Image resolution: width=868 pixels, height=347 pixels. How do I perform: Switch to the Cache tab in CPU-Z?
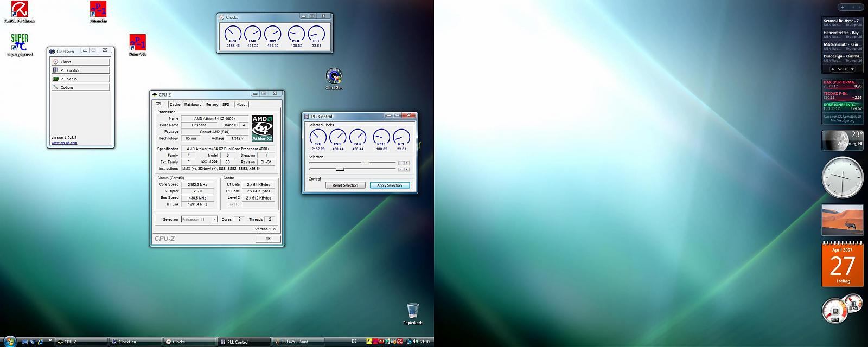pyautogui.click(x=175, y=105)
